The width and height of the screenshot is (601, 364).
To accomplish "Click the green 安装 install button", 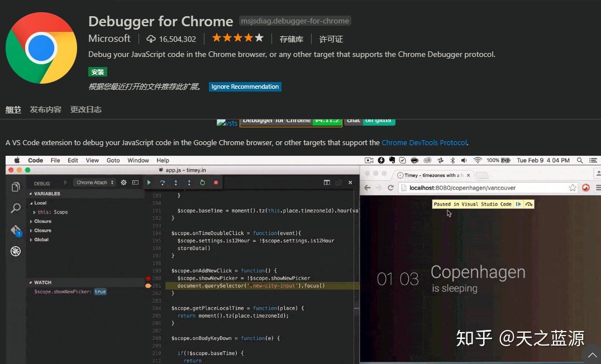I will click(x=97, y=71).
